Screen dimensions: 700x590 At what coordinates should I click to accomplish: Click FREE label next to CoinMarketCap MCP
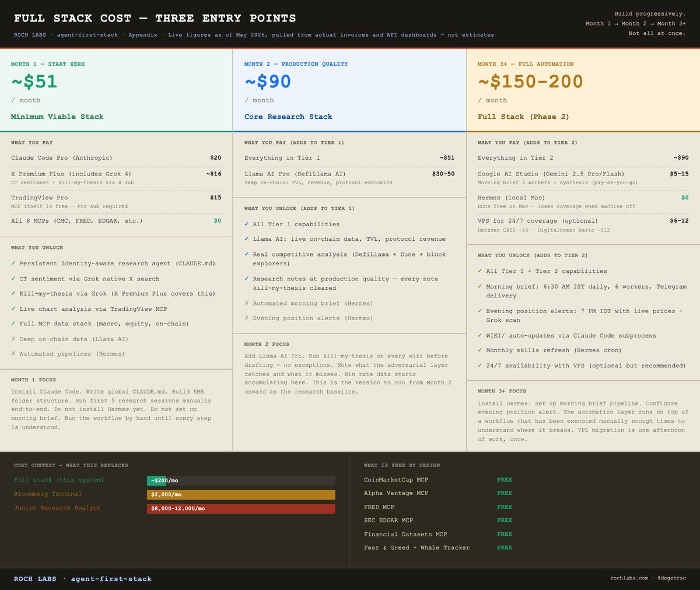tap(505, 480)
